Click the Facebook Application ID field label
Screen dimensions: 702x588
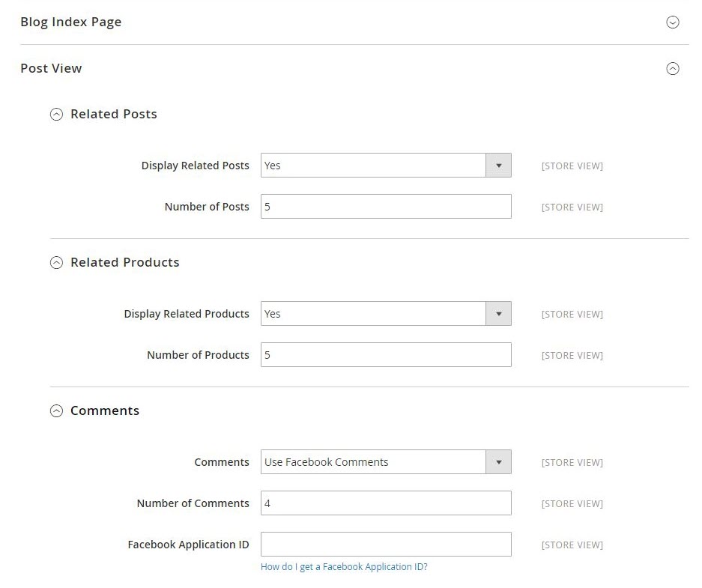click(x=188, y=545)
